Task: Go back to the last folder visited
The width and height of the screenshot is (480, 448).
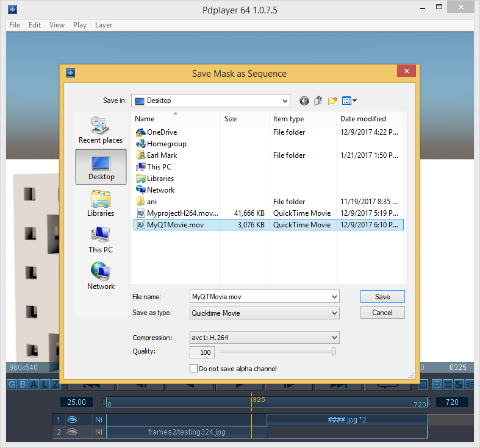Action: [304, 101]
